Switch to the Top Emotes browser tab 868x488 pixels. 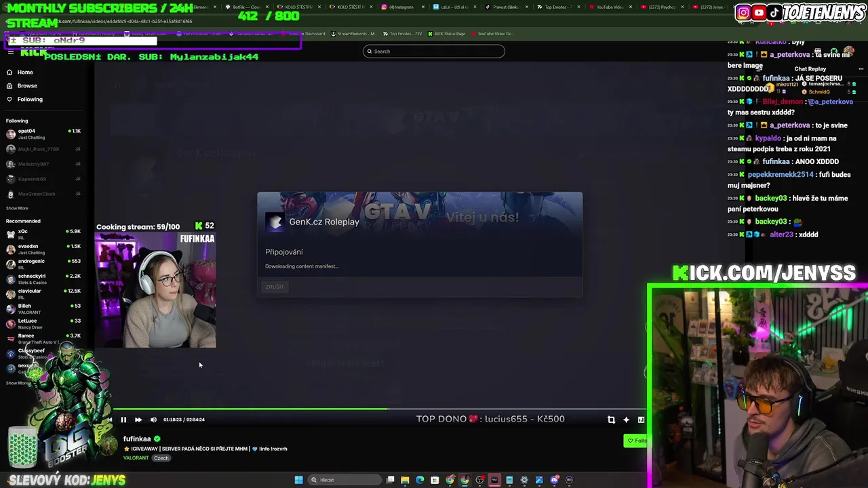[x=559, y=7]
